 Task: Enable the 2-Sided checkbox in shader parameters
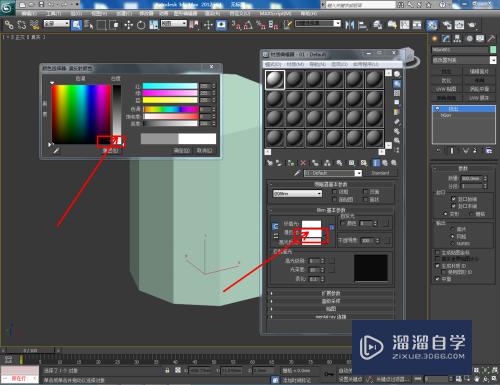click(x=366, y=192)
